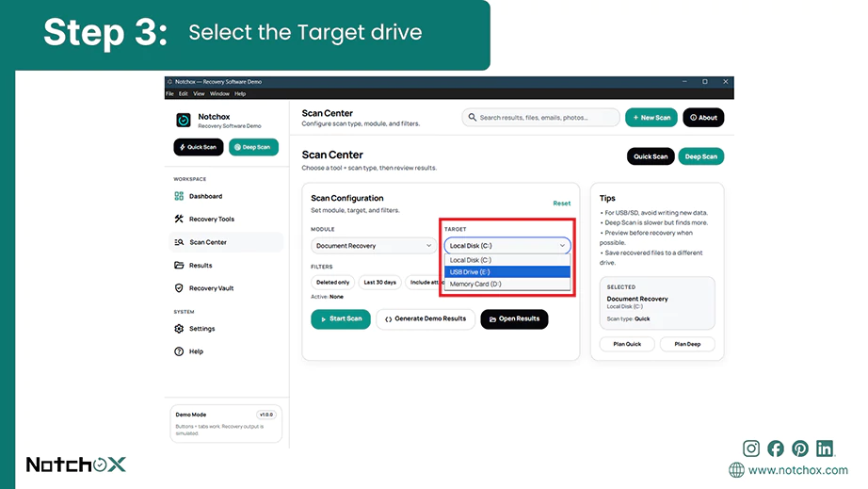Image resolution: width=868 pixels, height=489 pixels.
Task: Select USB Drive (E:) option
Action: click(507, 272)
